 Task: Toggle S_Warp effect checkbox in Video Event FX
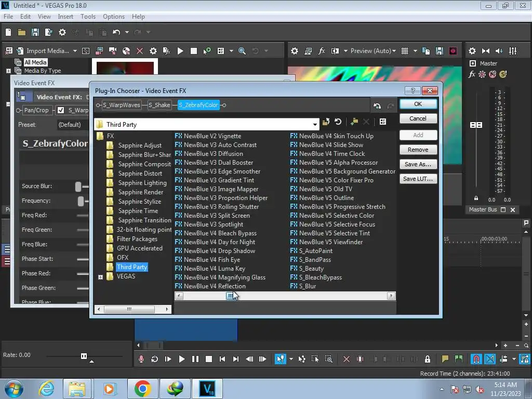click(x=61, y=110)
